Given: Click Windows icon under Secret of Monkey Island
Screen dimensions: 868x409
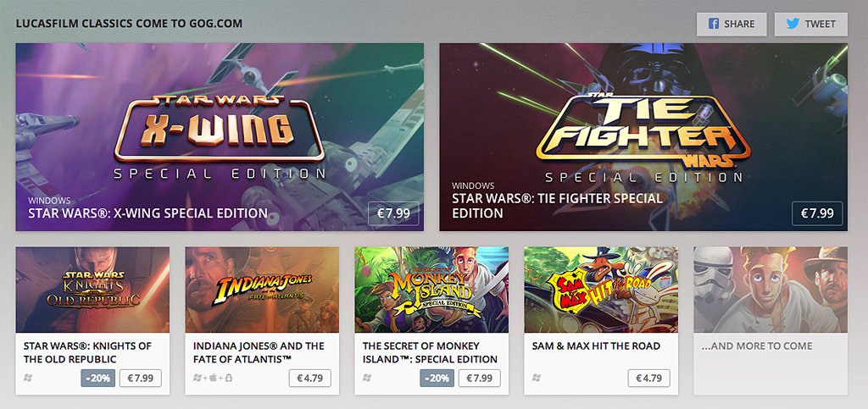Looking at the screenshot, I should pos(368,378).
